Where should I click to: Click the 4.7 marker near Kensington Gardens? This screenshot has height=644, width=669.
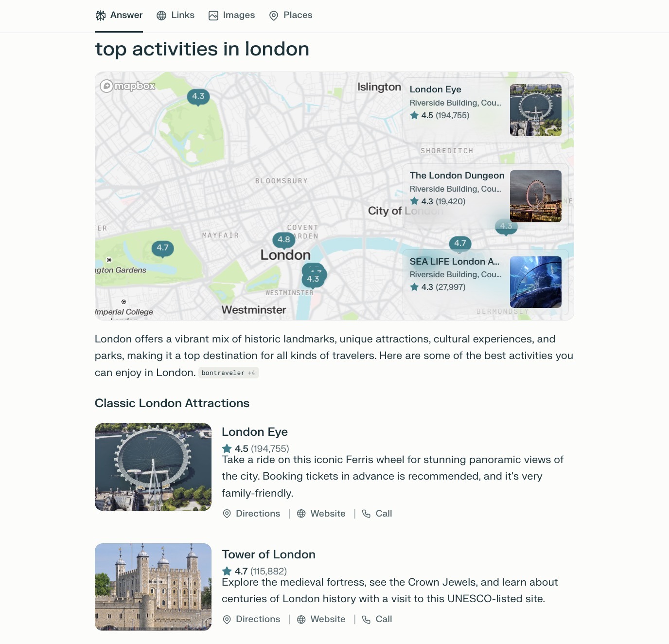[163, 248]
